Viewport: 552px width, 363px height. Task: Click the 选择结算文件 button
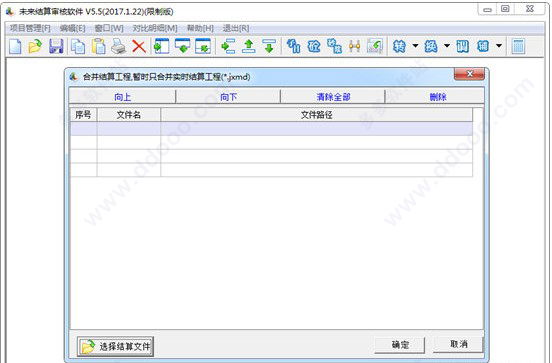pos(115,346)
